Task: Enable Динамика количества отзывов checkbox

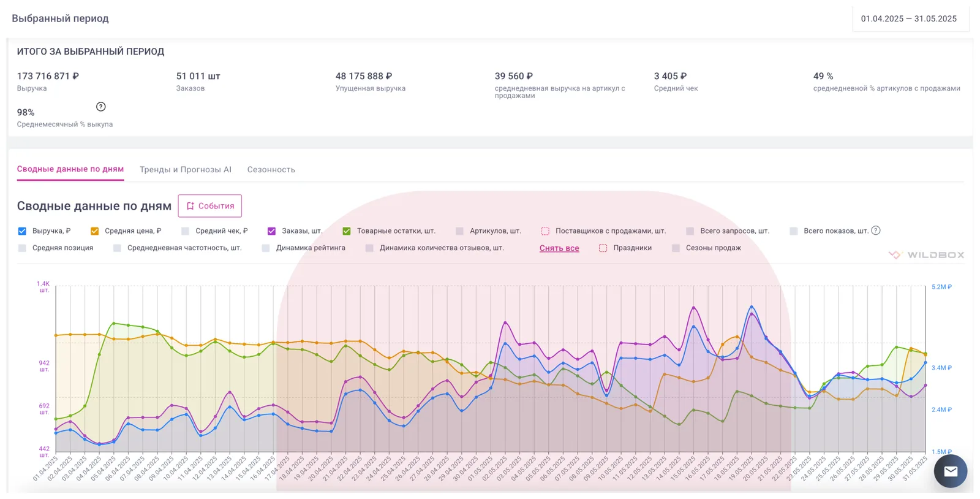Action: 369,248
